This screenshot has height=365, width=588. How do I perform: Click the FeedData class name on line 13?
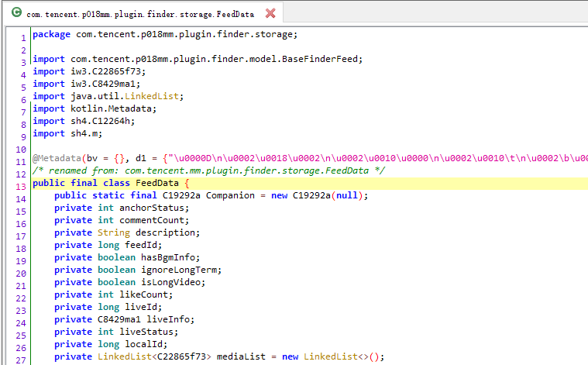[157, 183]
